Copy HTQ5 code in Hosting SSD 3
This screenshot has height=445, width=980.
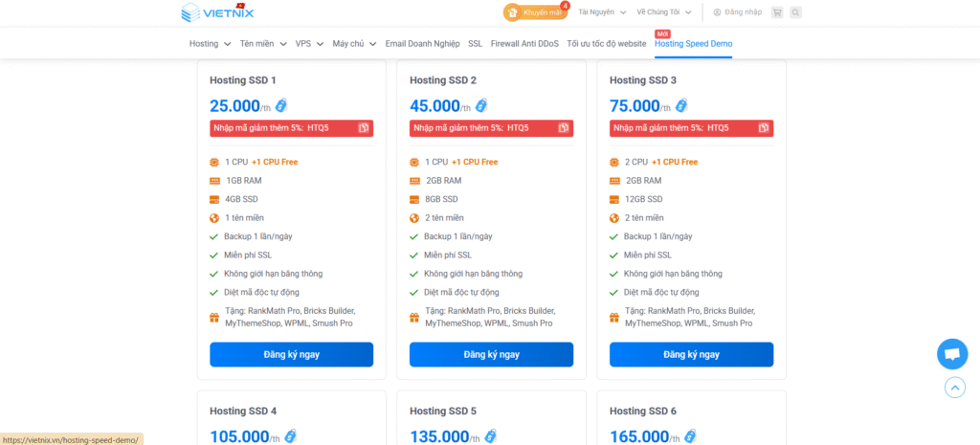coord(764,127)
